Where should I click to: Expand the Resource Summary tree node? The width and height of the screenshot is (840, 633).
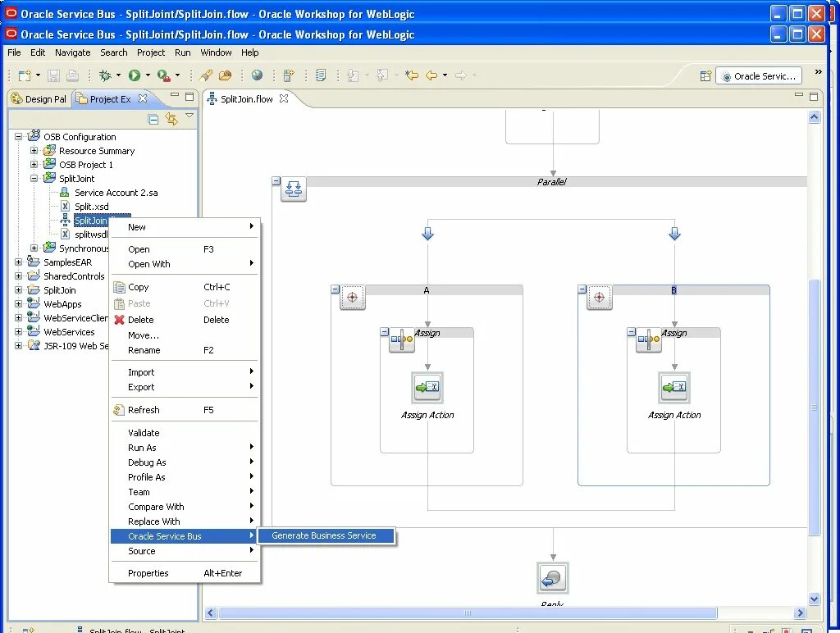tap(34, 151)
